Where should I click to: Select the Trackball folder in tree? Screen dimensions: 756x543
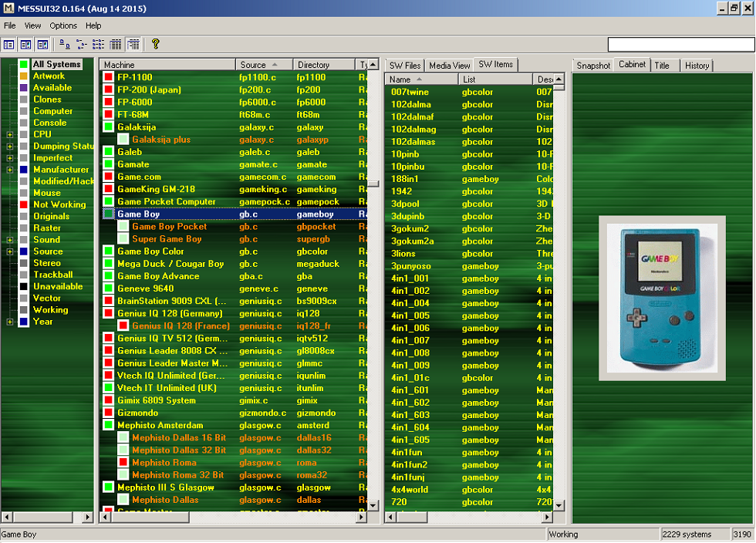(x=52, y=275)
